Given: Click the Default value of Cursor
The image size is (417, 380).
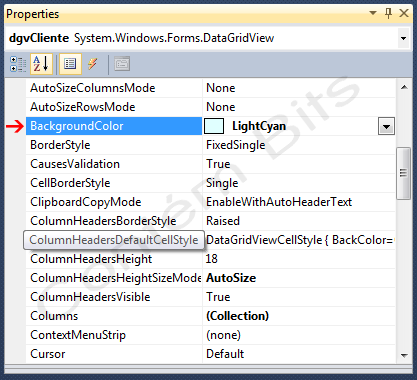Looking at the screenshot, I should click(225, 354).
